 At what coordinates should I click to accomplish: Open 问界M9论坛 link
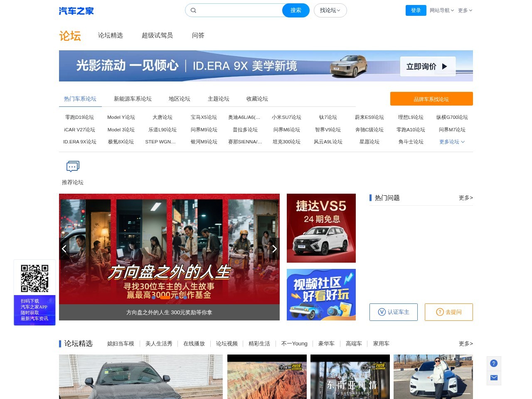point(204,130)
